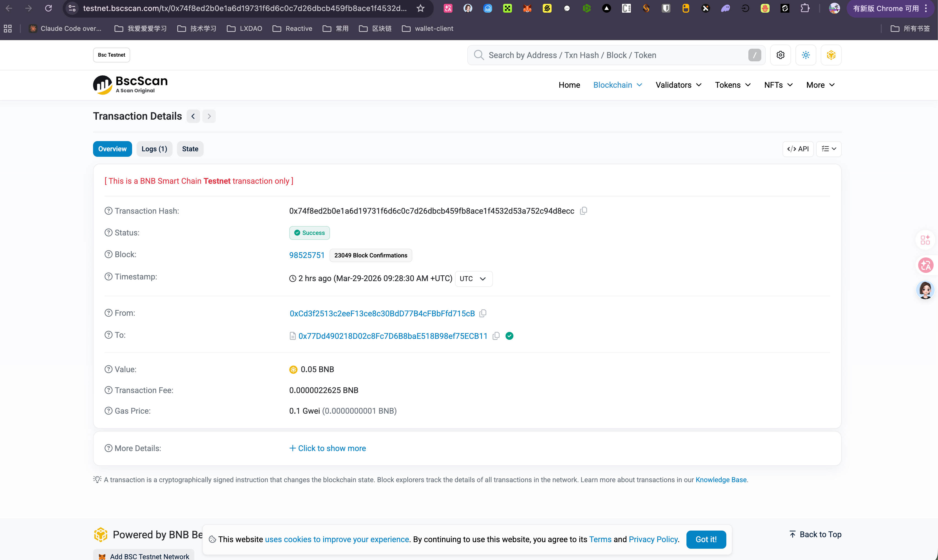Go to previous transaction arrow
The height and width of the screenshot is (560, 938).
[x=193, y=116]
